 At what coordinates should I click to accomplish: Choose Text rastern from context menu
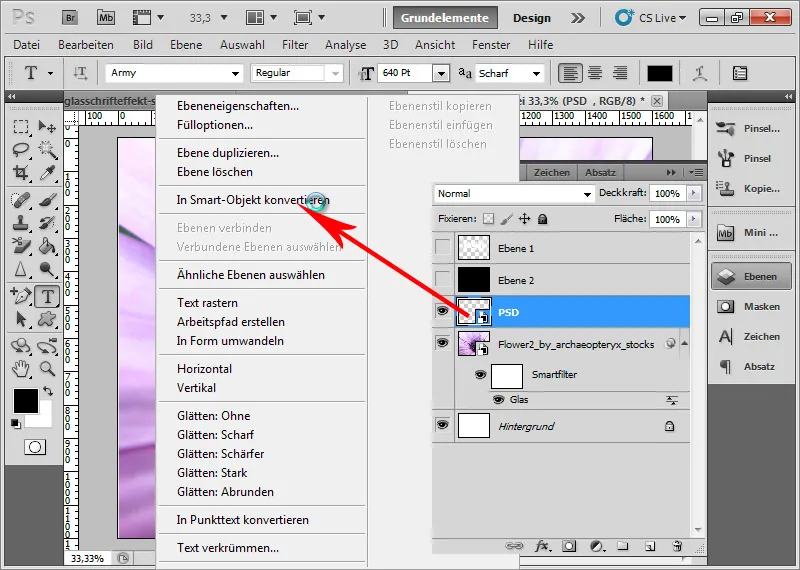tap(207, 303)
